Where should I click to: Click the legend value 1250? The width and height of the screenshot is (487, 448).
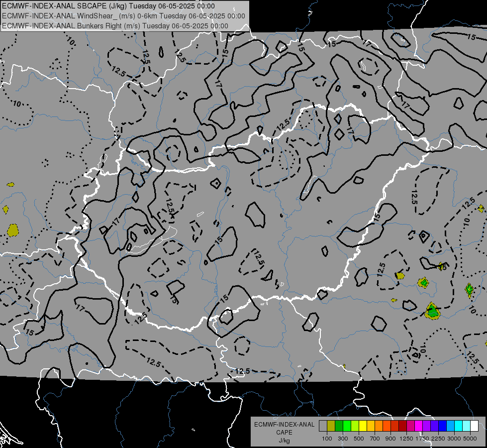pyautogui.click(x=406, y=439)
